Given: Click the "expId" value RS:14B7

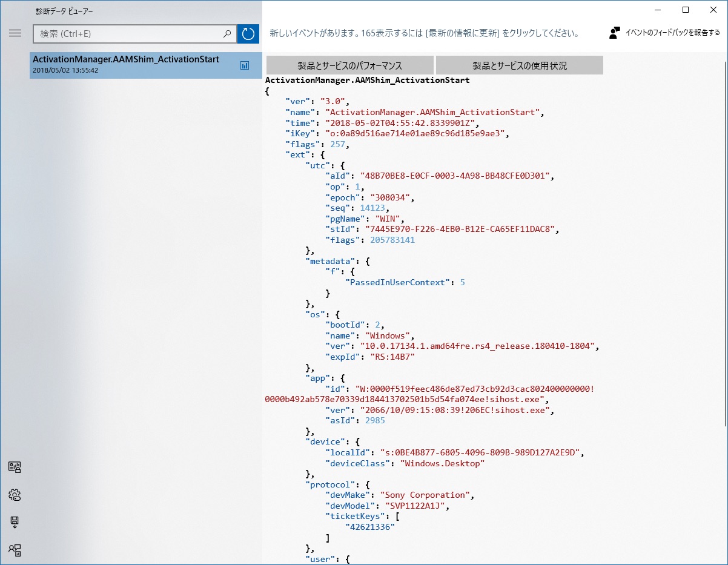Looking at the screenshot, I should coord(392,357).
